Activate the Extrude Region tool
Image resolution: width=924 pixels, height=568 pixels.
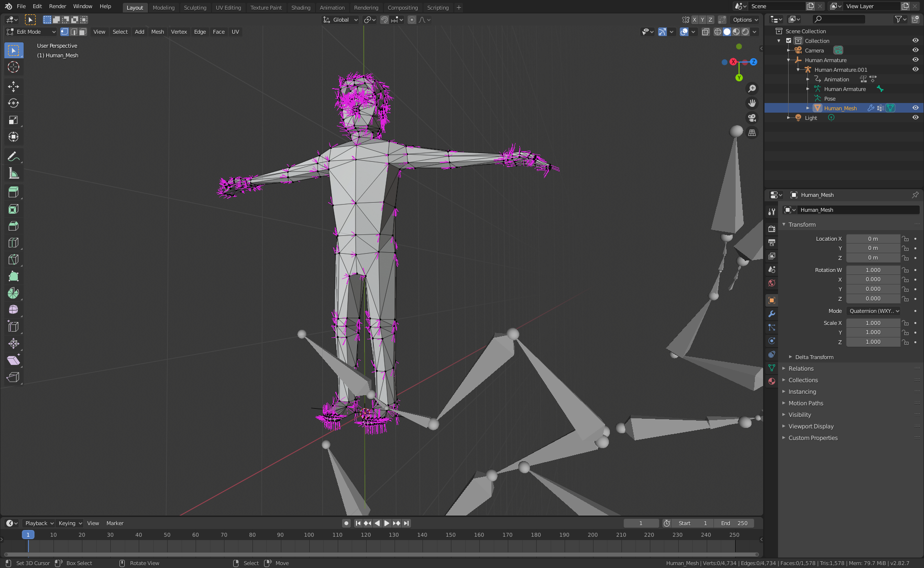13,192
